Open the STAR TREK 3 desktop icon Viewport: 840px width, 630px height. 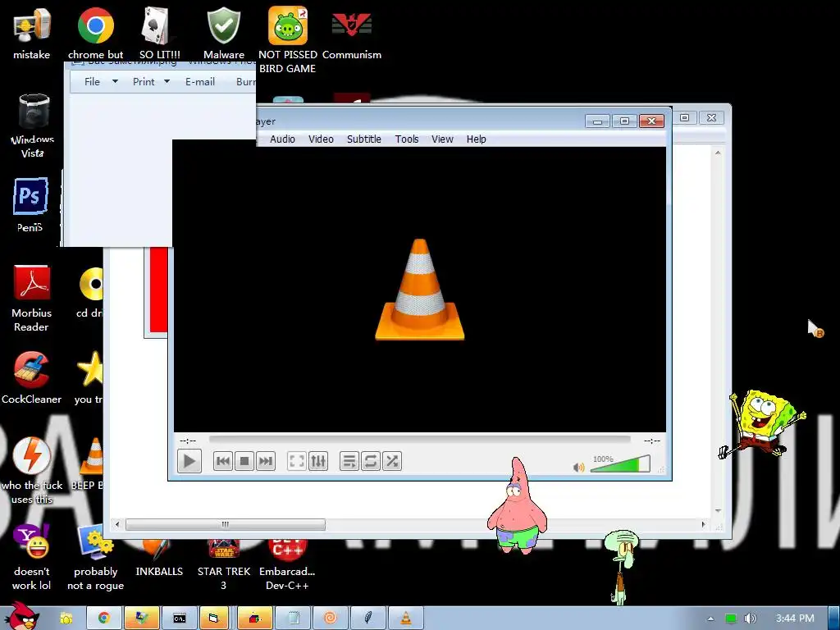coord(224,564)
